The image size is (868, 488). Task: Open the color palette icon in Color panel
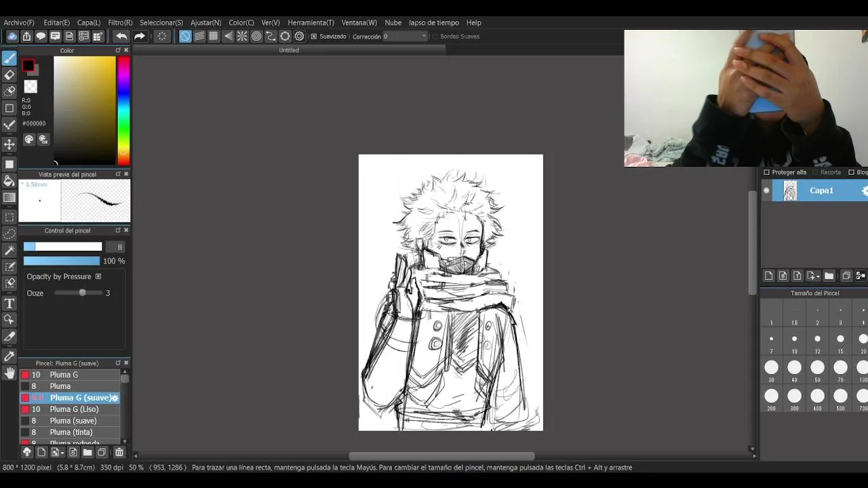(x=29, y=139)
